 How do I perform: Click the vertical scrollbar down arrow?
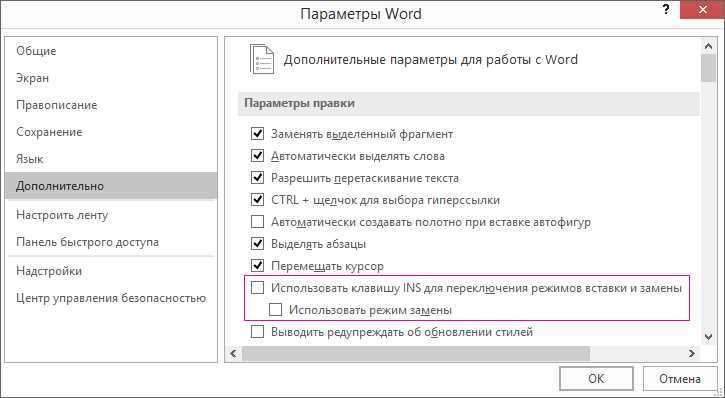point(708,337)
